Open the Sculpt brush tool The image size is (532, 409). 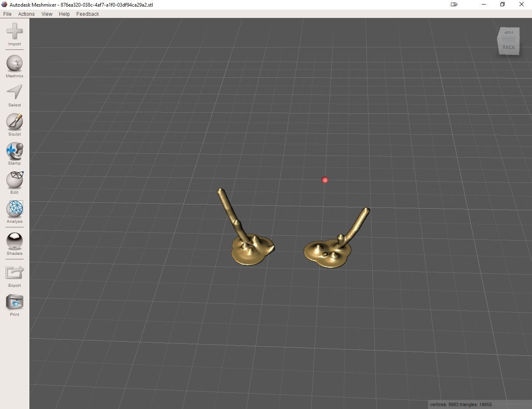(x=15, y=125)
